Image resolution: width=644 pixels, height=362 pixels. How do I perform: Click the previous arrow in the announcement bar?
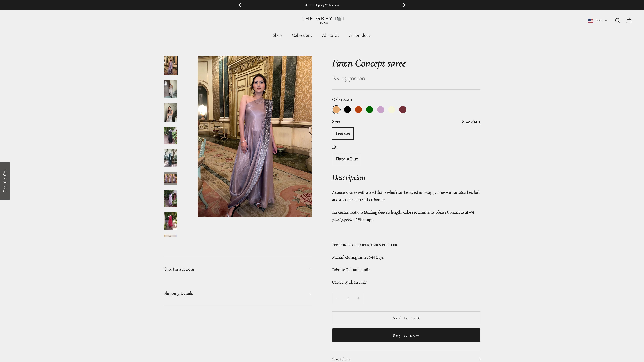click(240, 5)
